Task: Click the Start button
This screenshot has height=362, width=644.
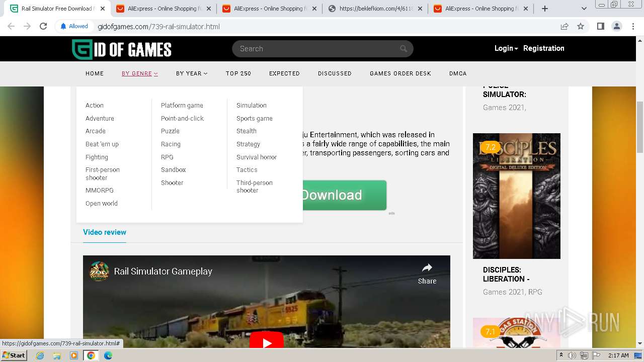Action: 14,355
